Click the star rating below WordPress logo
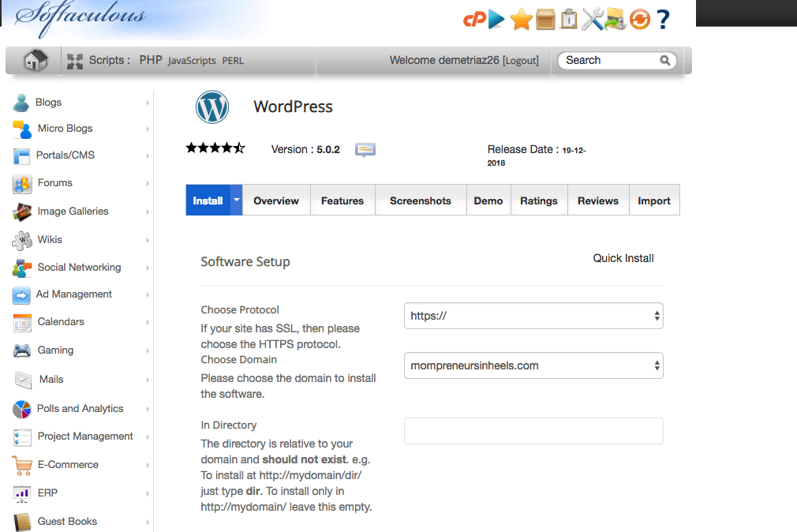This screenshot has height=532, width=797. pos(215,148)
